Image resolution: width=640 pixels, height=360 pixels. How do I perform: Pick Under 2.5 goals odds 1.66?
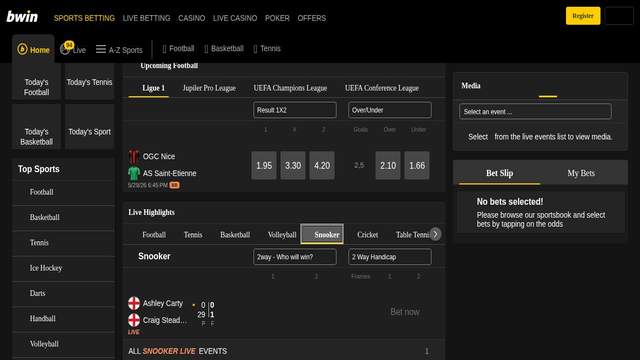[417, 165]
